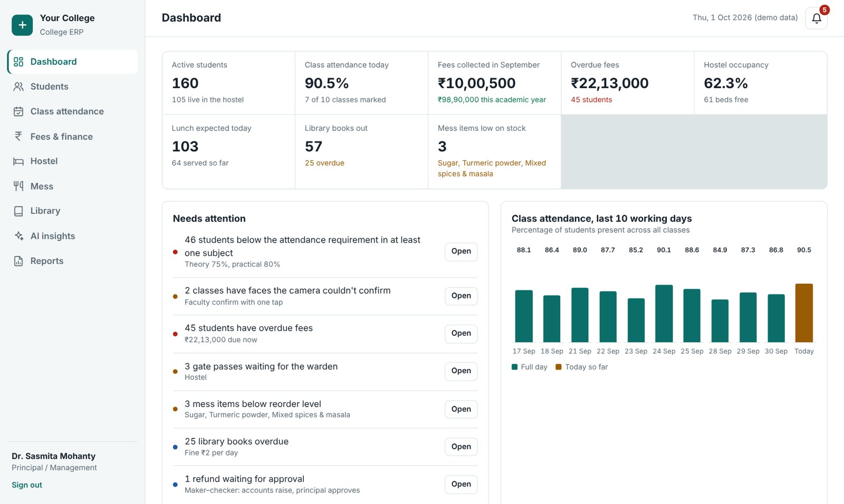
Task: Go to Students section
Action: pos(73,86)
